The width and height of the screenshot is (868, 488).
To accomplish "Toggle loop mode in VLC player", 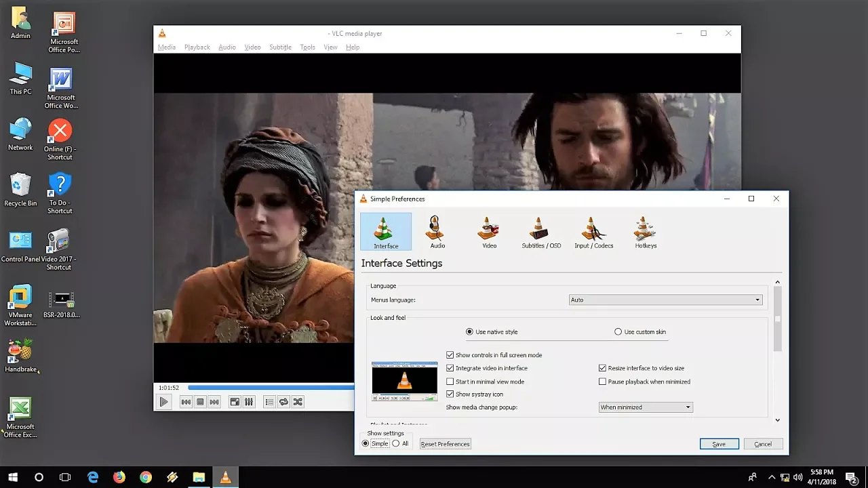I will 283,402.
